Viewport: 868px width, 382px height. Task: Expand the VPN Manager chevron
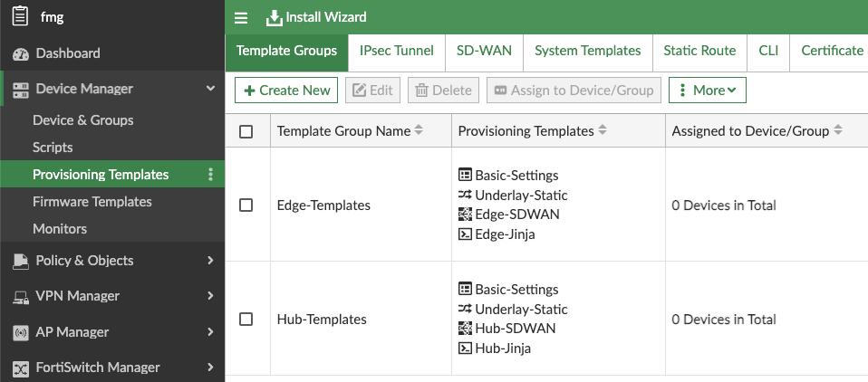pos(210,296)
